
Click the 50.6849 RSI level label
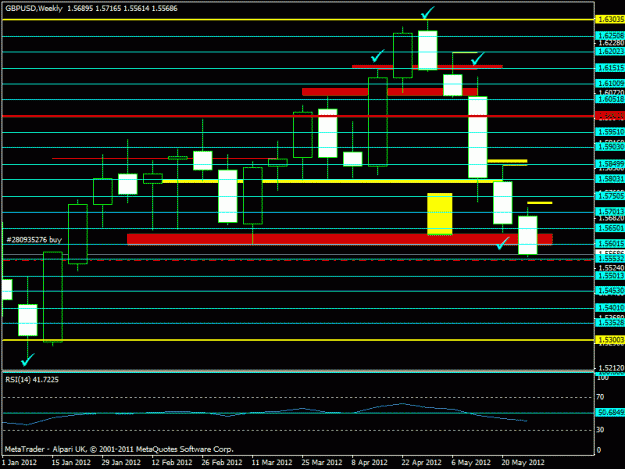610,412
